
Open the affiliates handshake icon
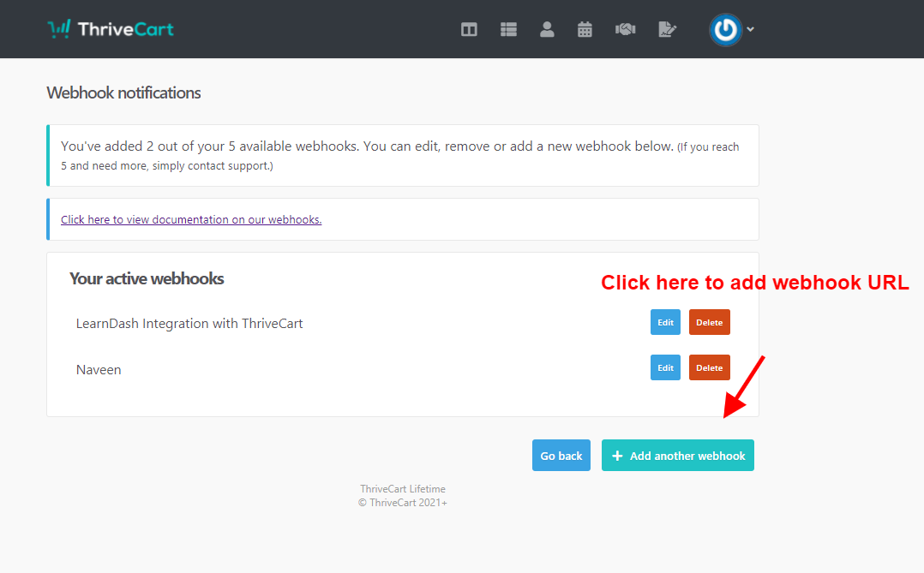click(x=625, y=29)
